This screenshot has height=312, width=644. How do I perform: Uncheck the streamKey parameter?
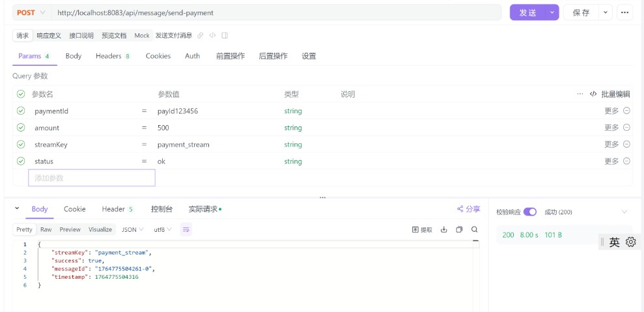[21, 145]
